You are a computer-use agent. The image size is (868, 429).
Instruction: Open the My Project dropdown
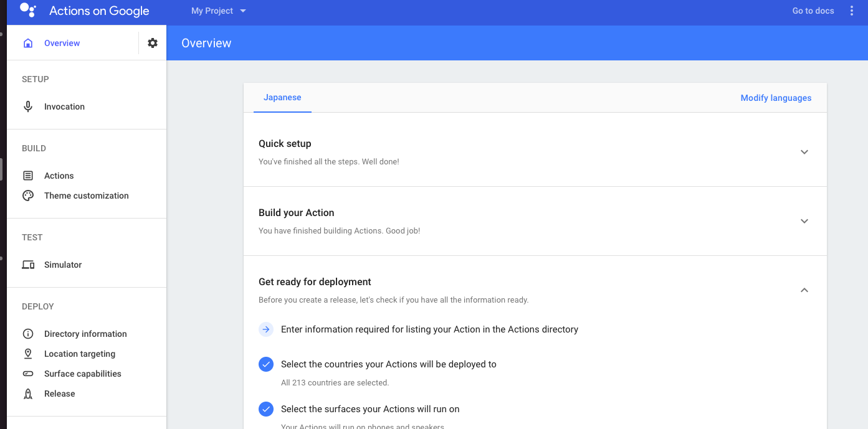tap(219, 11)
